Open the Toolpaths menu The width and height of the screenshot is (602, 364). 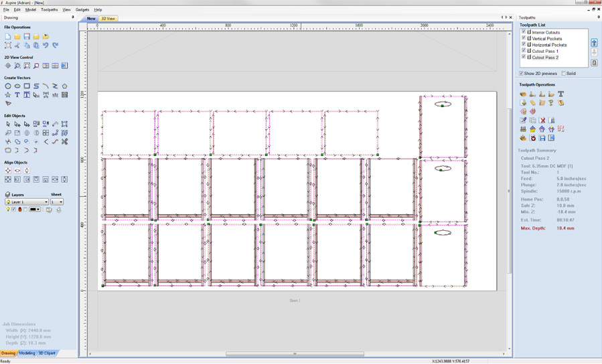[49, 9]
